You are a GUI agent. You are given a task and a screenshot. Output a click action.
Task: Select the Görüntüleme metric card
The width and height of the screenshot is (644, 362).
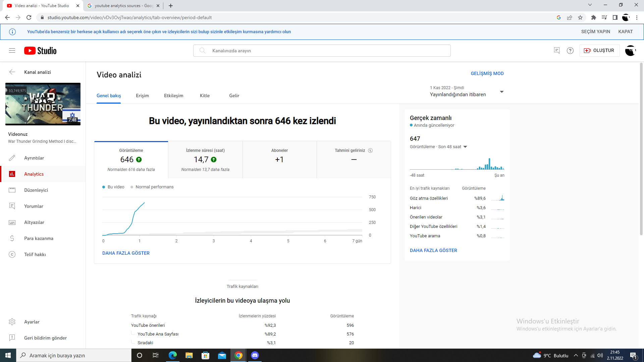[x=131, y=160]
